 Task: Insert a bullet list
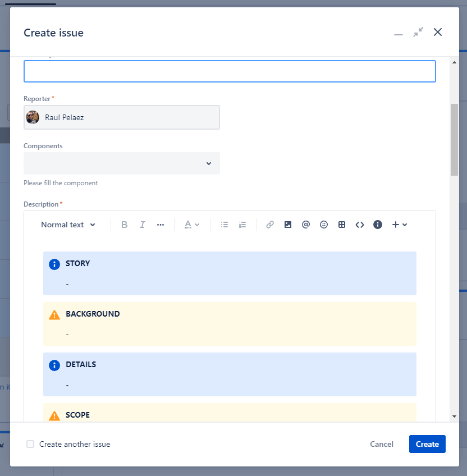[x=225, y=225]
